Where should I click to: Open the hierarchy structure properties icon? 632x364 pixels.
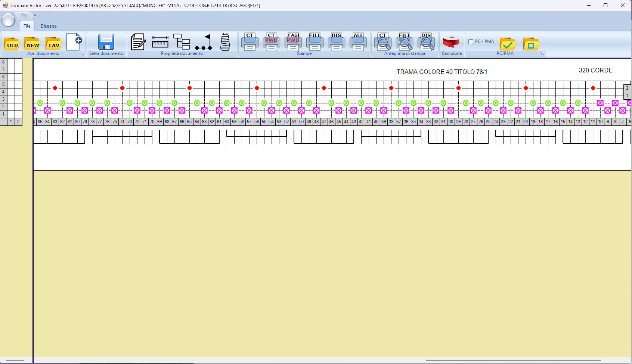[x=182, y=42]
